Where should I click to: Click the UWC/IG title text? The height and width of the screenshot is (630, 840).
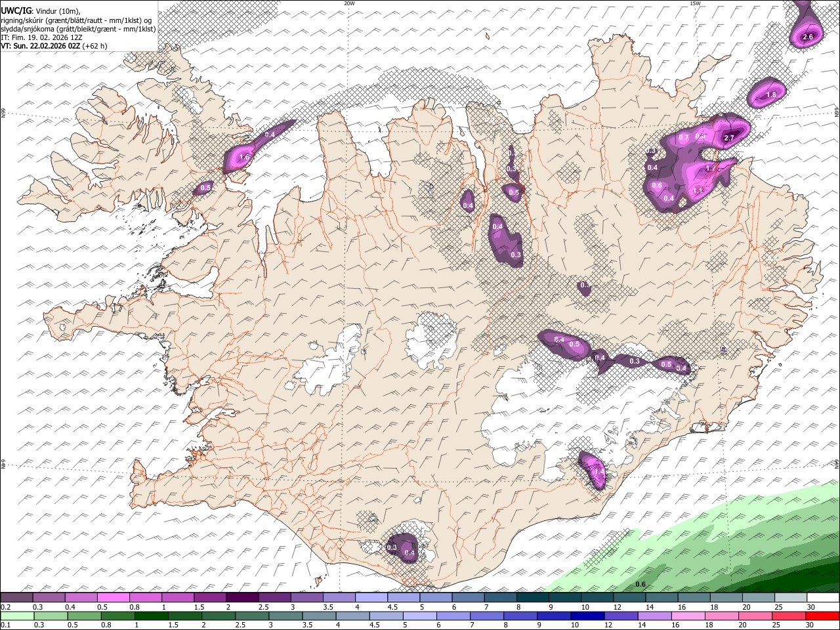(16, 10)
